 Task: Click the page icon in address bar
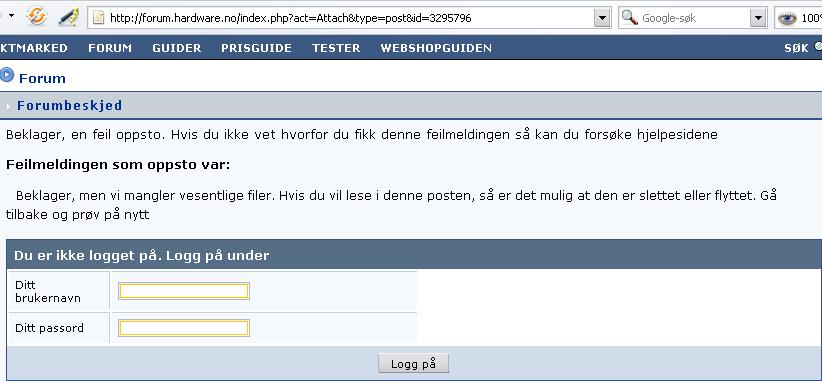tap(98, 18)
